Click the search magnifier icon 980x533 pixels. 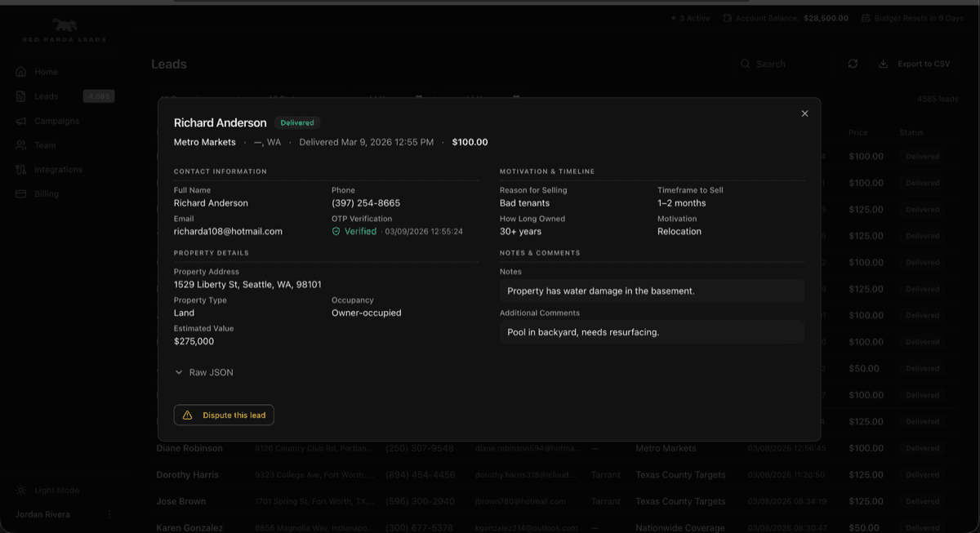[745, 64]
